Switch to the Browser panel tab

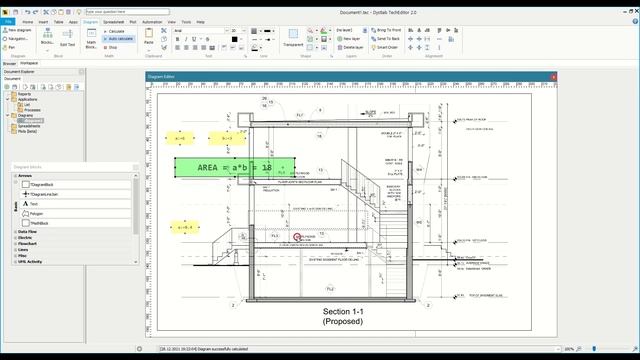click(x=9, y=64)
